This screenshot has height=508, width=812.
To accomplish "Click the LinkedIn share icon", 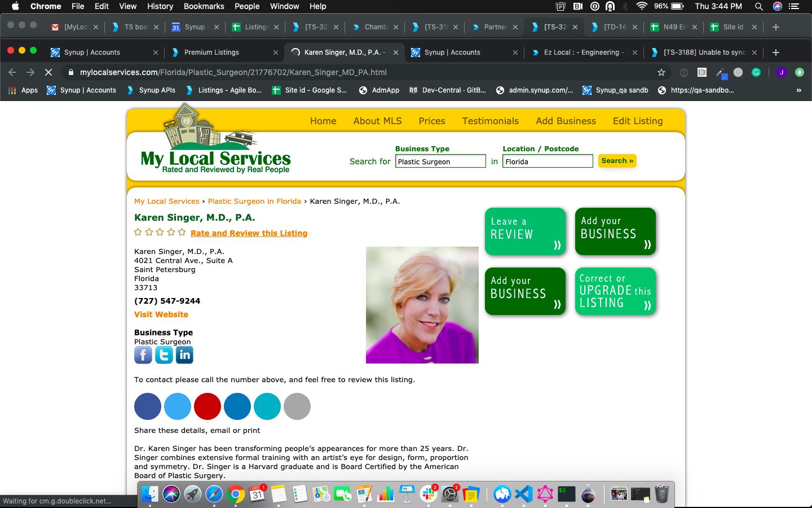I will click(x=184, y=355).
